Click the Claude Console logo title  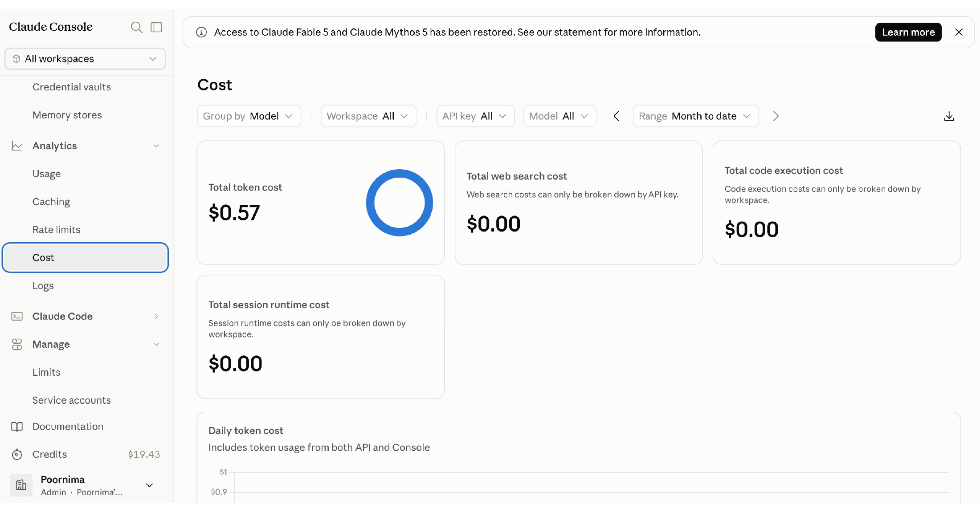51,27
